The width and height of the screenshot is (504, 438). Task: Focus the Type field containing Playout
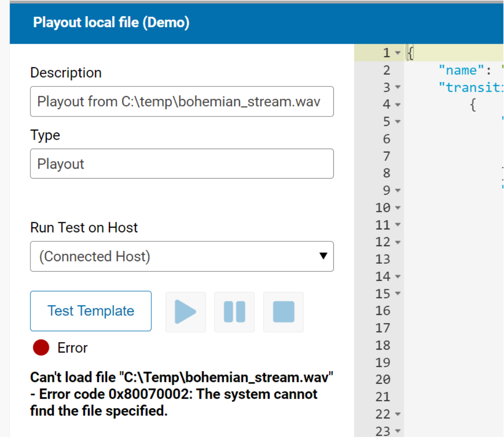(x=182, y=164)
